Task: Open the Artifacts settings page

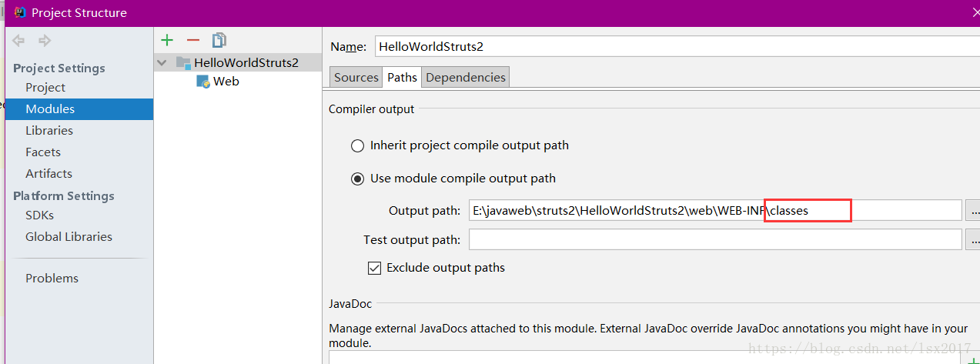Action: tap(48, 174)
